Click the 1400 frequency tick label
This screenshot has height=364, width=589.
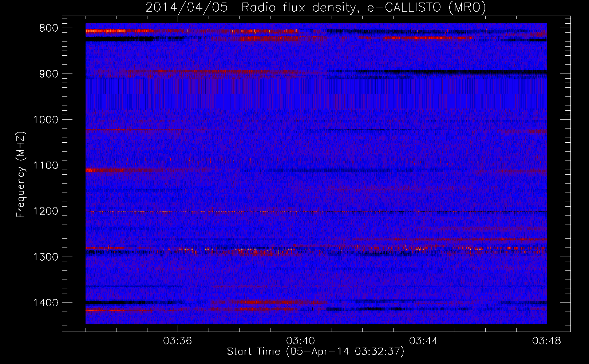(46, 303)
